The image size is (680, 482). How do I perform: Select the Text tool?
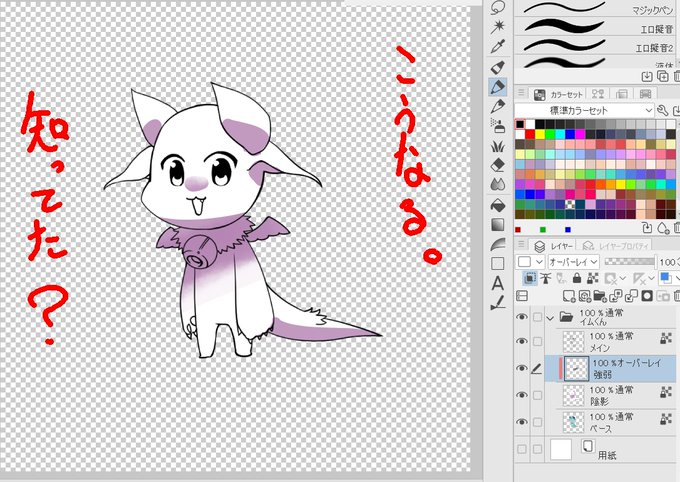498,283
